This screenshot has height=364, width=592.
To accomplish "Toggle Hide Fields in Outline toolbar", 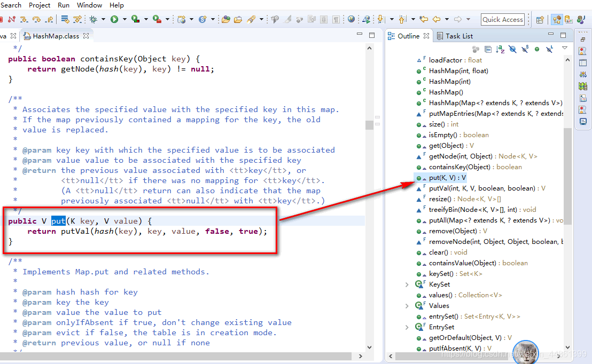I will click(512, 50).
